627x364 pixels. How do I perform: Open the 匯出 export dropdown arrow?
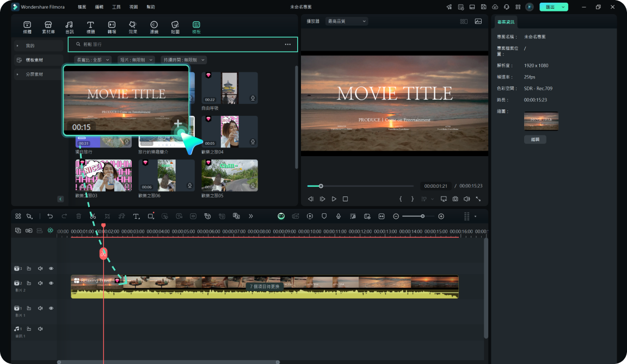563,7
